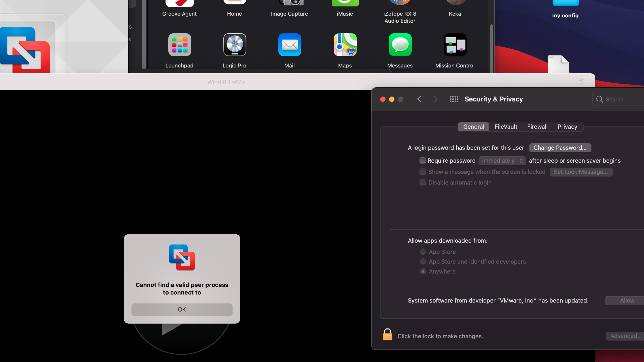The image size is (644, 362).
Task: Switch to the FileVault tab
Action: pyautogui.click(x=506, y=127)
